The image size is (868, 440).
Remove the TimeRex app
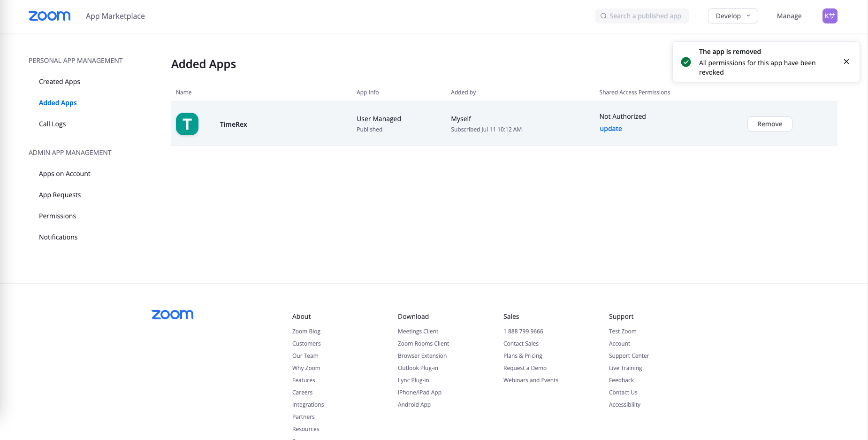tap(769, 124)
